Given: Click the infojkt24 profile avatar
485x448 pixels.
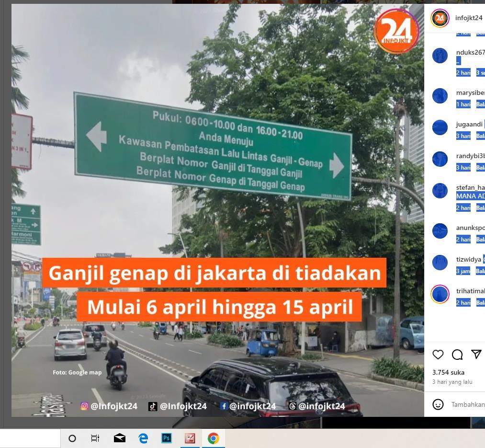Looking at the screenshot, I should [x=440, y=18].
